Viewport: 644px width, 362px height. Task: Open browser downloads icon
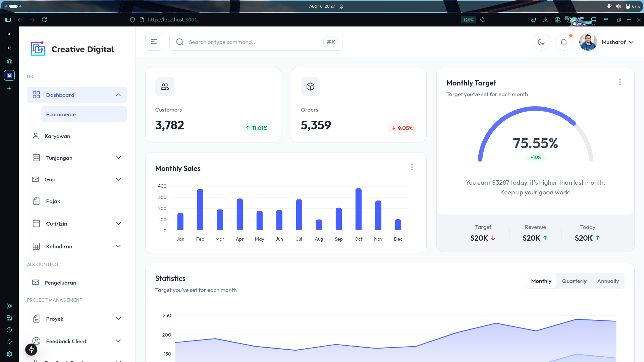(x=545, y=20)
